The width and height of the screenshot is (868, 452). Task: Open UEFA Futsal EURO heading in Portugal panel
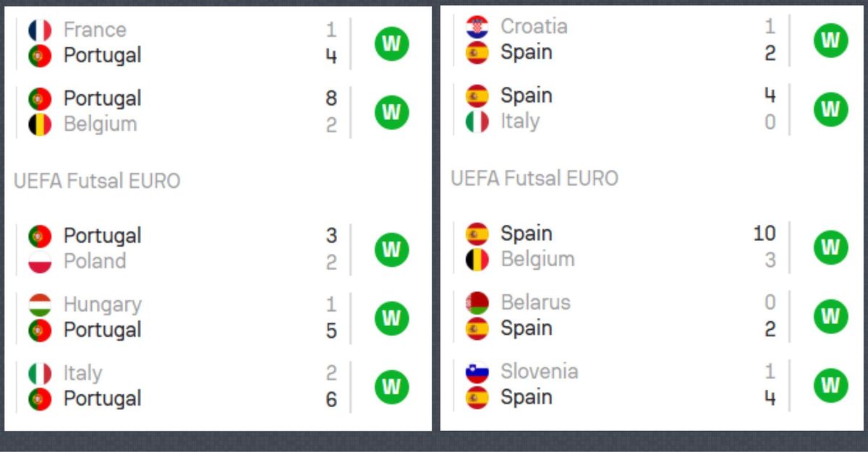pyautogui.click(x=97, y=181)
